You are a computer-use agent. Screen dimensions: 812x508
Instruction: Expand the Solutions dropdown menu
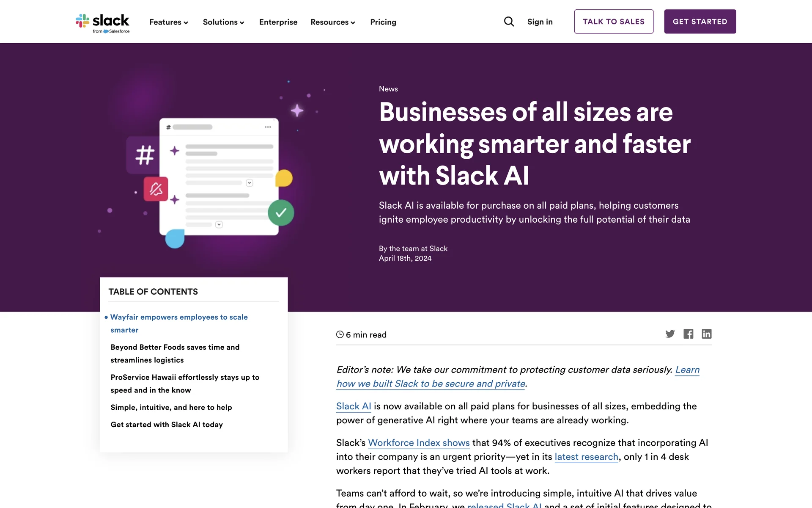223,22
